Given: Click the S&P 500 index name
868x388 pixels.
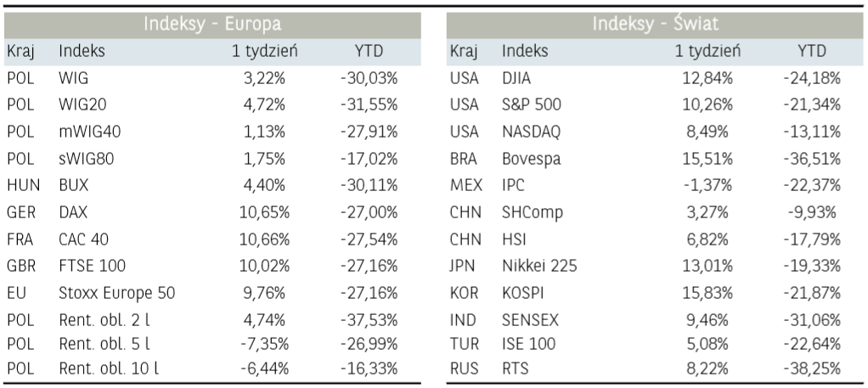Looking at the screenshot, I should point(532,105).
